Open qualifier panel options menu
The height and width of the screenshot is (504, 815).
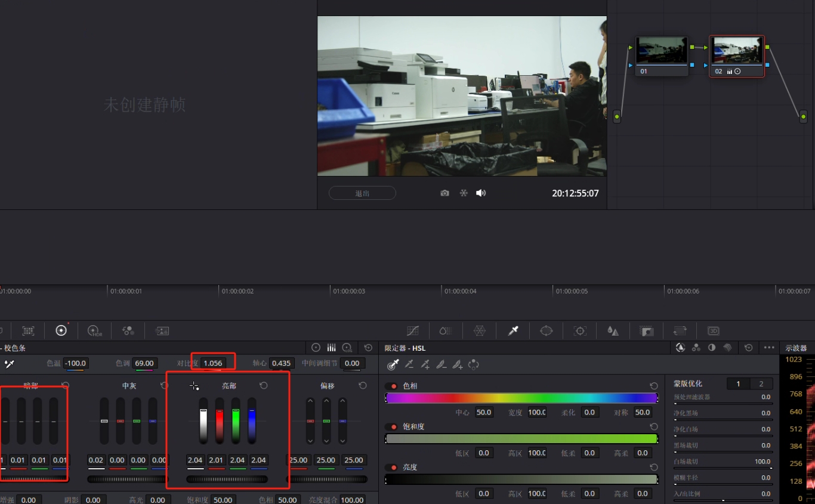[x=769, y=348]
